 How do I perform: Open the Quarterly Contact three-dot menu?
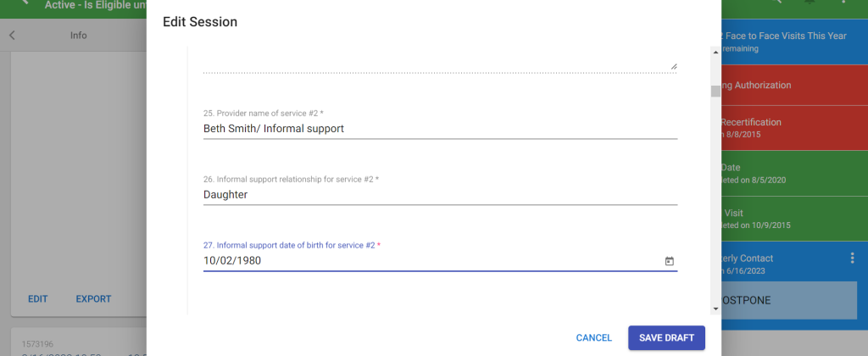853,259
